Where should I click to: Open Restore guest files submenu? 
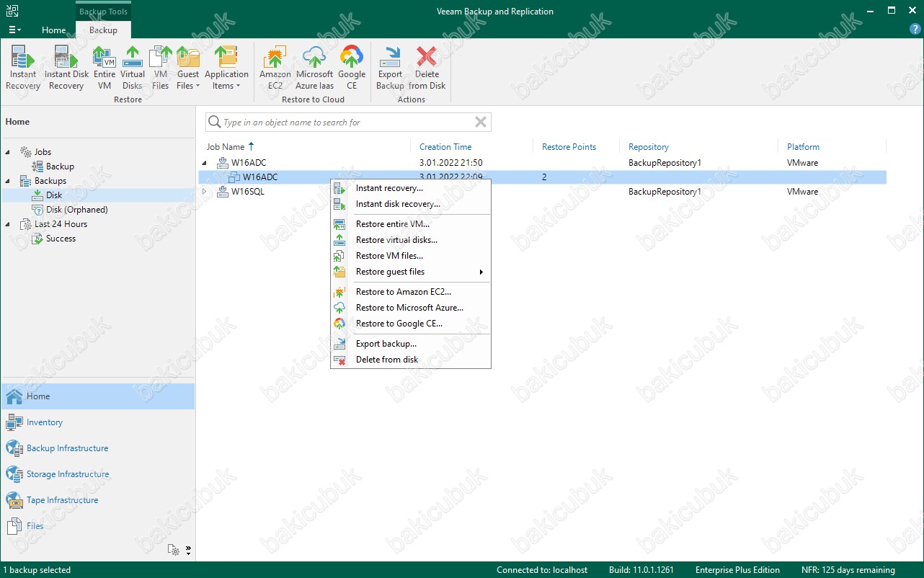click(x=411, y=272)
